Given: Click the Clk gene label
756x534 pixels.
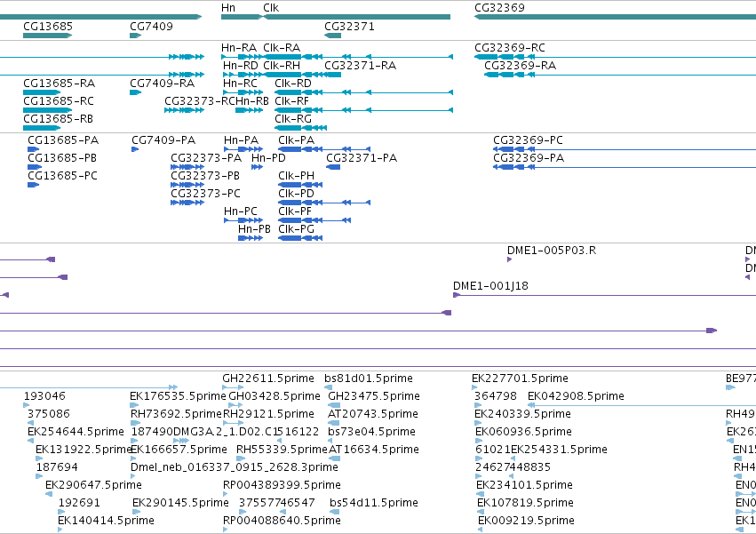Looking at the screenshot, I should 271,8.
